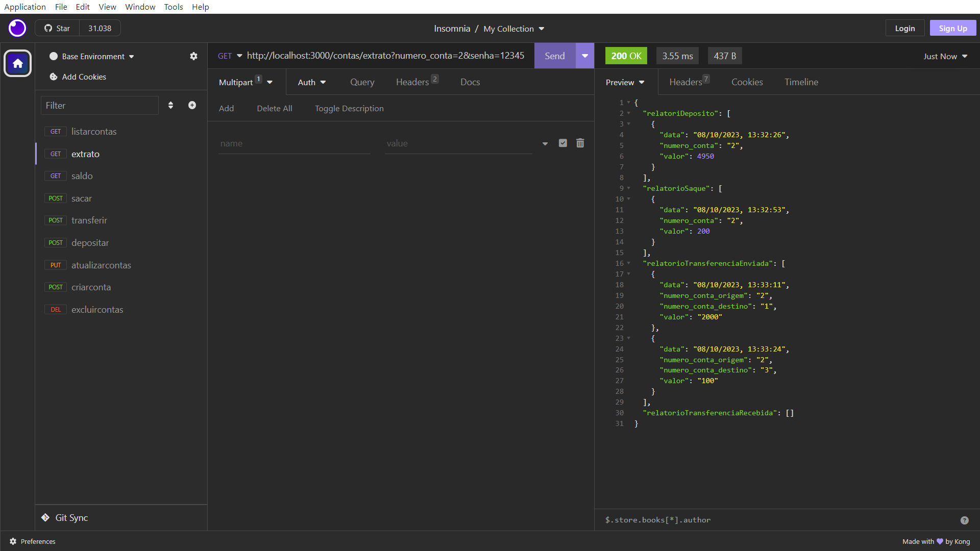Collapse relatorioTransferenciaEnviada array at line 16

[629, 263]
